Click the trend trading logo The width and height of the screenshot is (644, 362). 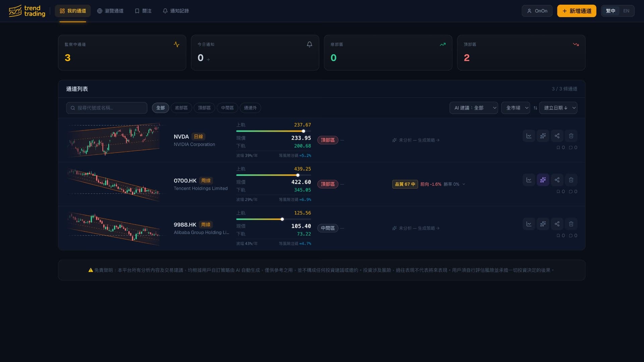(27, 11)
